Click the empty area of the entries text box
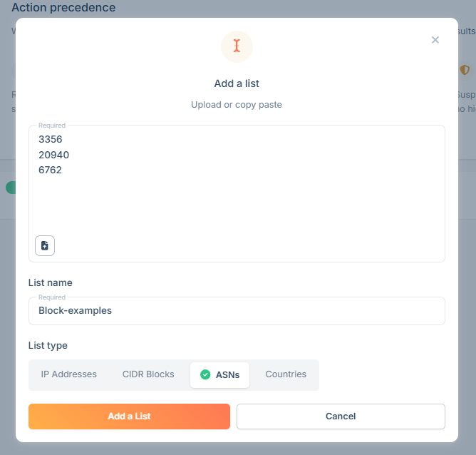The image size is (476, 455). point(243,207)
